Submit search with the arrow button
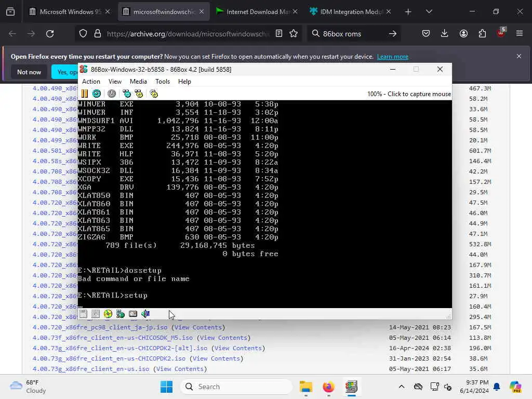This screenshot has width=532, height=399. [x=393, y=34]
